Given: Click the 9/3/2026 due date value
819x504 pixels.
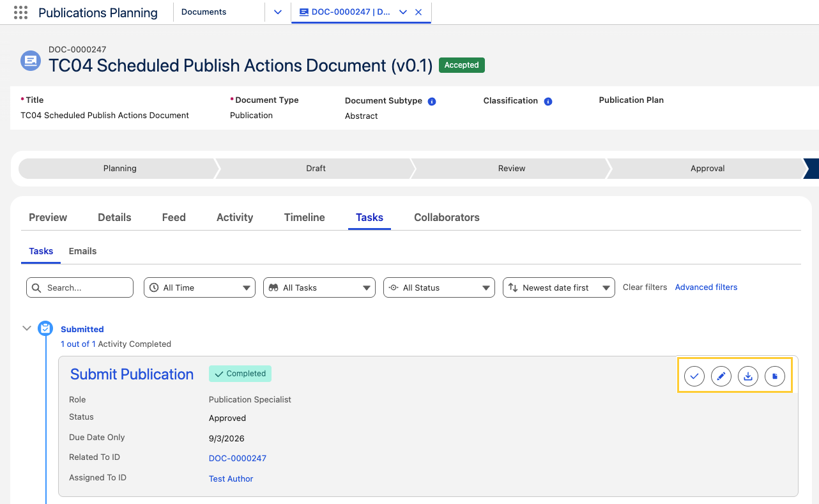Looking at the screenshot, I should click(x=227, y=438).
